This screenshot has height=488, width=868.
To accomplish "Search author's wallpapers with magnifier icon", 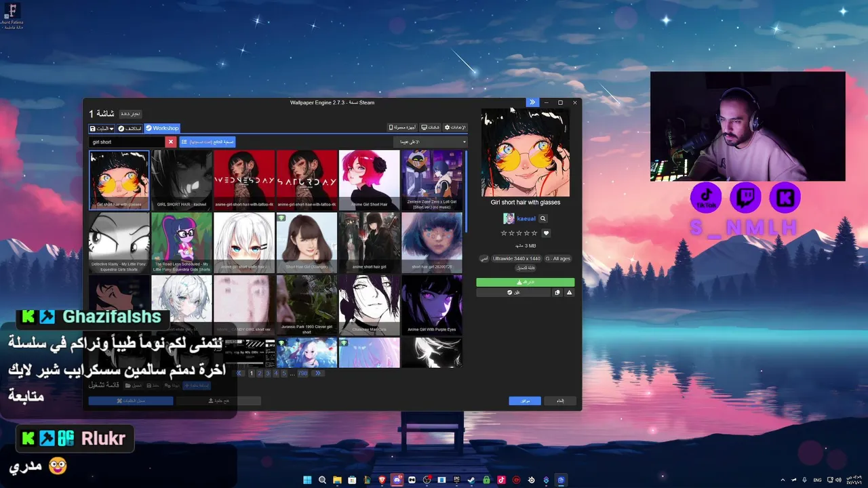I will tap(543, 218).
